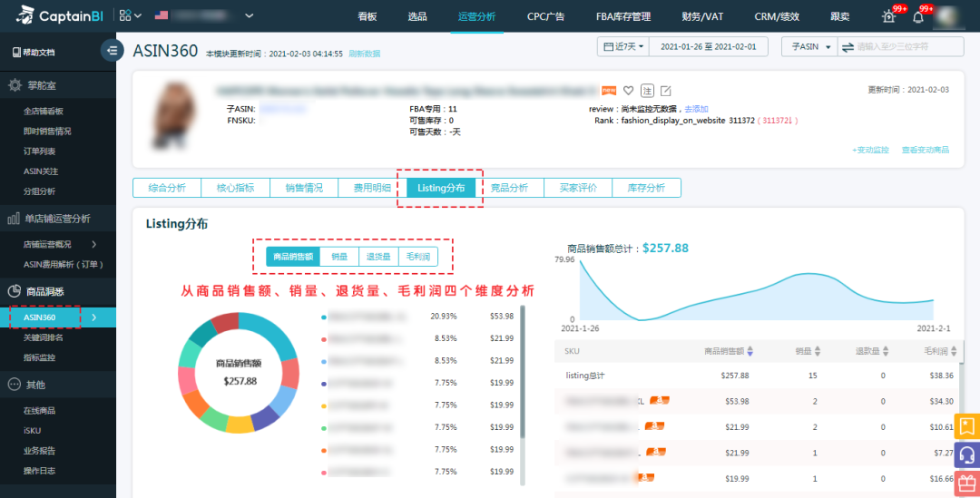This screenshot has width=980, height=498.
Task: Select the 退货量 metric toggle
Action: pyautogui.click(x=378, y=257)
